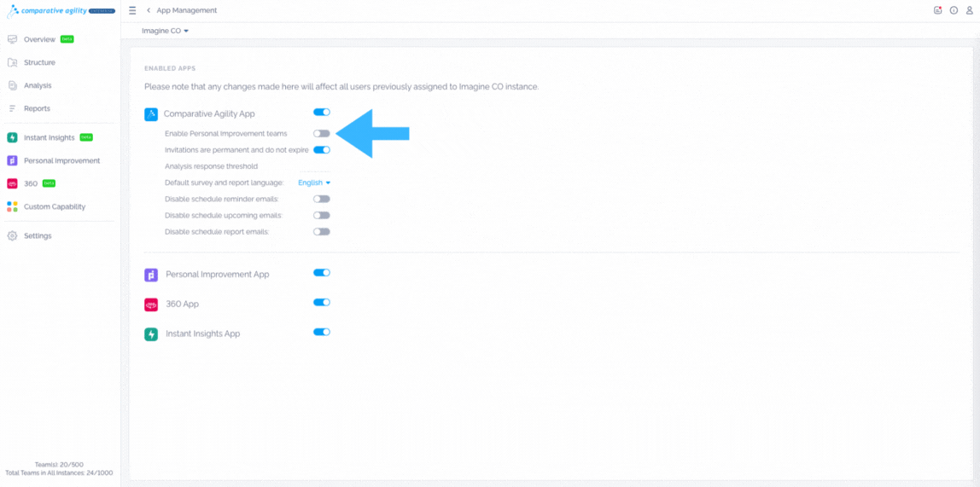Toggle off permanent invitations setting
This screenshot has width=980, height=487.
point(321,150)
